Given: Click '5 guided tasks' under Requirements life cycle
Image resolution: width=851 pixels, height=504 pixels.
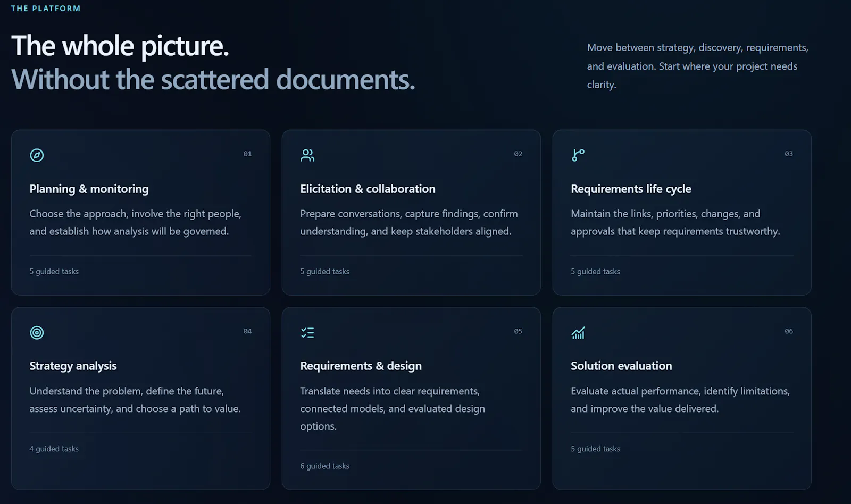Looking at the screenshot, I should [595, 271].
